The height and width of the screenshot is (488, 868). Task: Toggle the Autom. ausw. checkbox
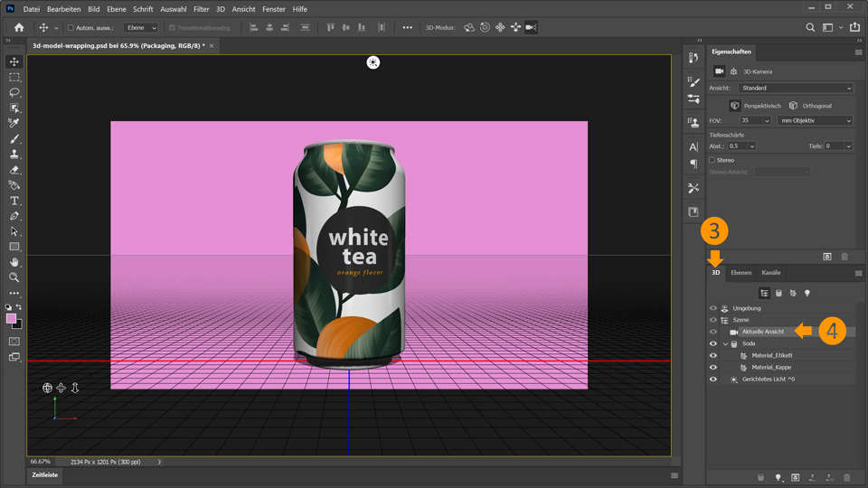(x=71, y=28)
